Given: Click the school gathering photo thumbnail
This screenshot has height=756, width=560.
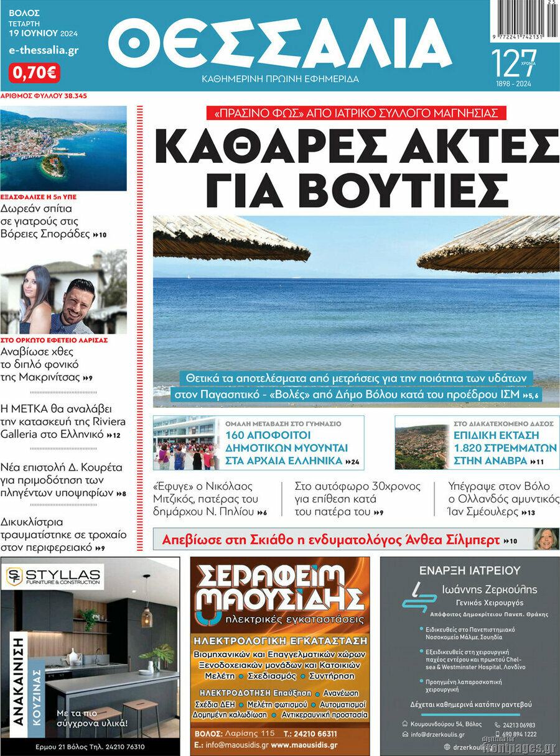Looking at the screenshot, I should (x=185, y=442).
